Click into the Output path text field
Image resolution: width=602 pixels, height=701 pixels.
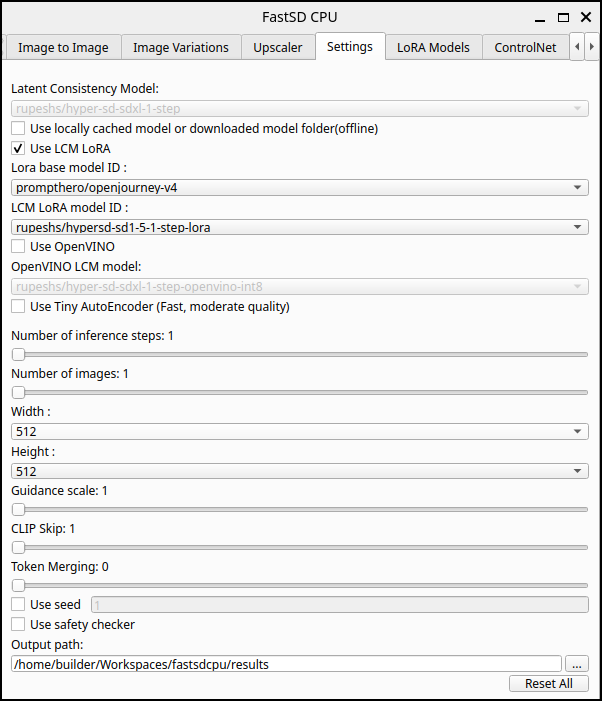286,663
